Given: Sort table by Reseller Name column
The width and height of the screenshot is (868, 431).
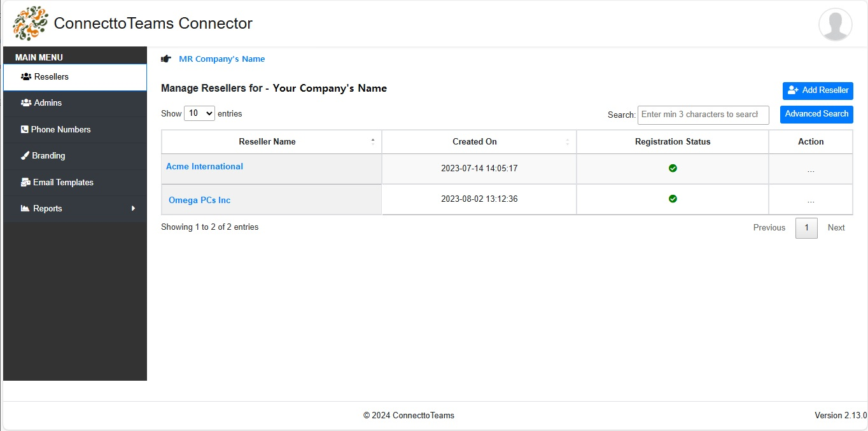Looking at the screenshot, I should pos(272,142).
